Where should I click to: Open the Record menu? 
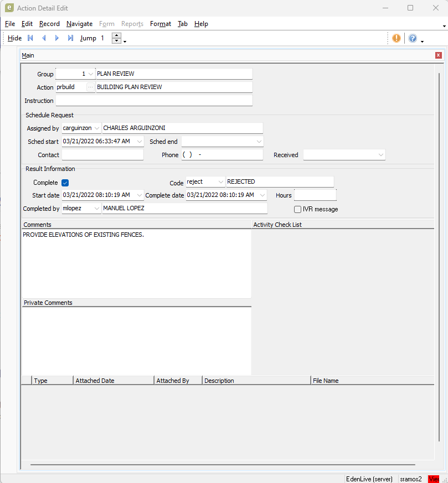pyautogui.click(x=49, y=24)
